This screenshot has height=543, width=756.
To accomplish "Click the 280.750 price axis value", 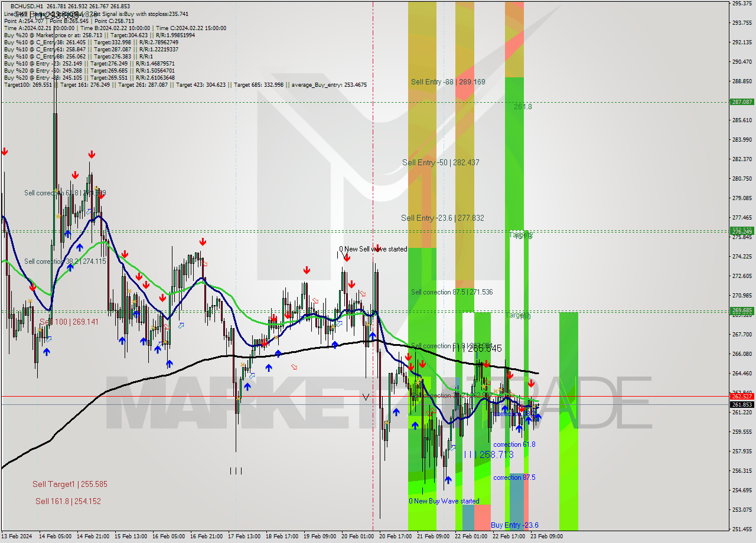I will [x=742, y=178].
